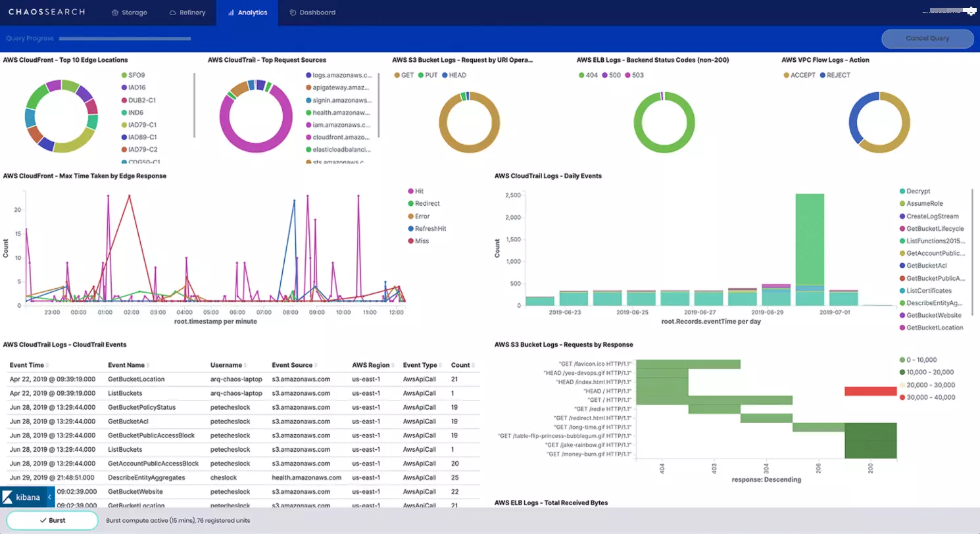The width and height of the screenshot is (980, 534).
Task: Click the health.amazonaws.com event source cell
Action: point(306,477)
